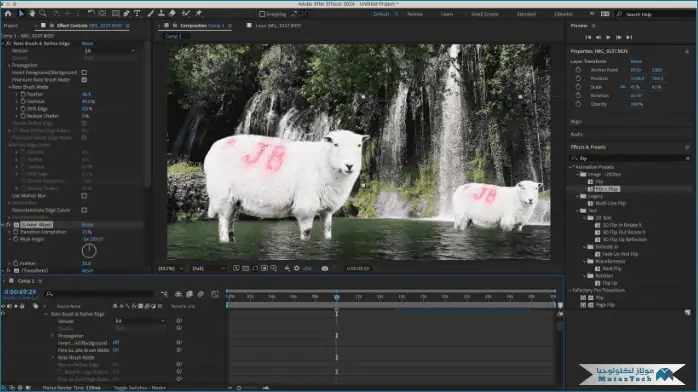The image size is (698, 392).
Task: Toggle Invert Foreground/Background checkbox
Action: [x=84, y=73]
